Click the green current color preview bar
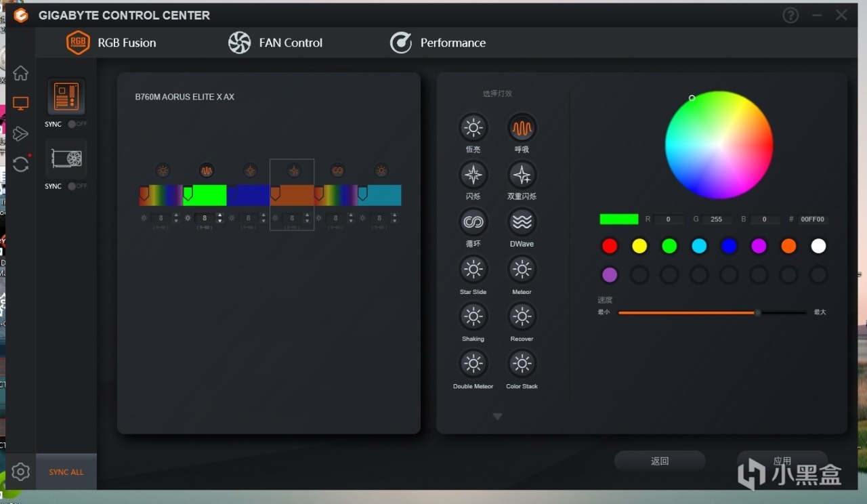 coord(619,219)
